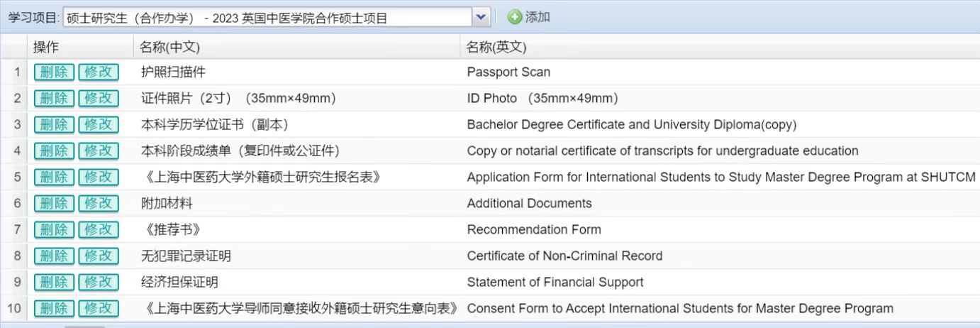Delete the ID Photo row
Screen dimensions: 980x328
54,98
